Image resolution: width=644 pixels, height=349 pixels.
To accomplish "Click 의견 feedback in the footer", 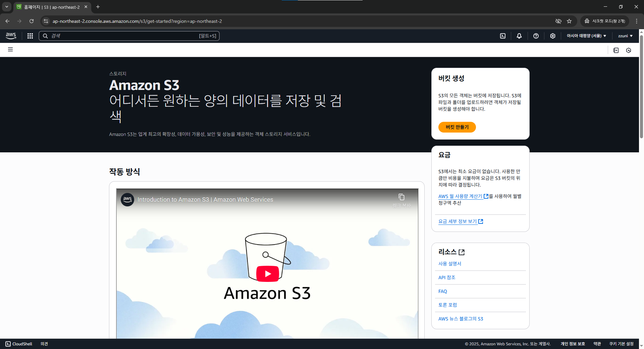I will pyautogui.click(x=44, y=344).
